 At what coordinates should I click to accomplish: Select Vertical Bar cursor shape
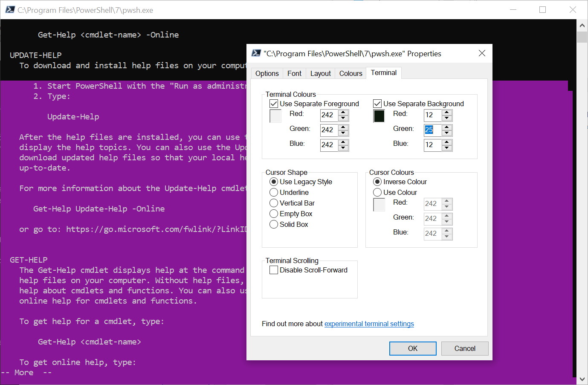274,203
